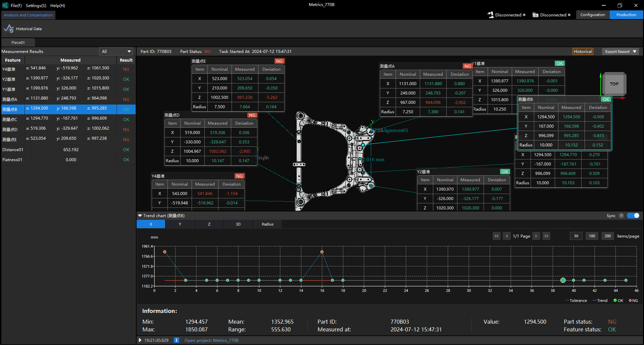Click the NG trend point at index 16
644x345 pixels.
click(x=322, y=252)
